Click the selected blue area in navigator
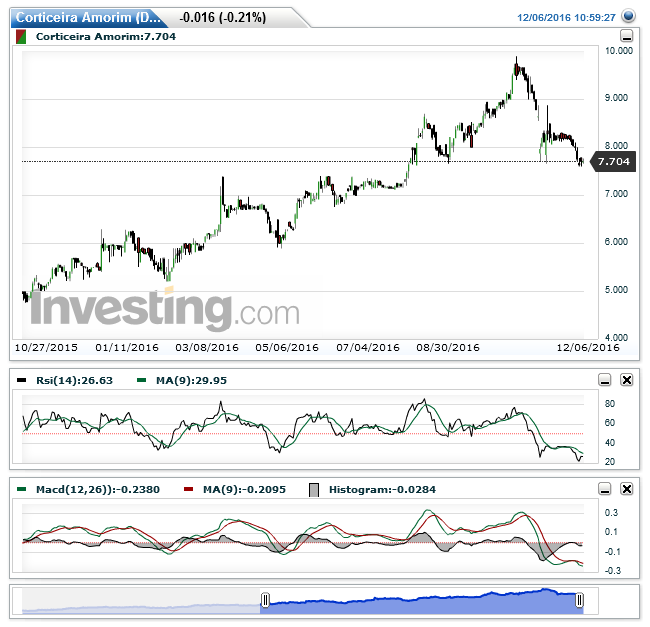Image resolution: width=650 pixels, height=627 pixels. [x=422, y=603]
